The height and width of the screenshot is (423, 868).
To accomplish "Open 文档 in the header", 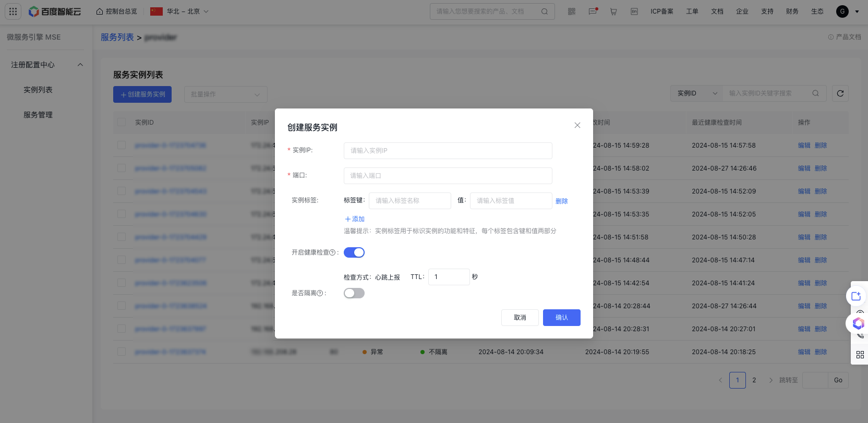I will click(717, 11).
